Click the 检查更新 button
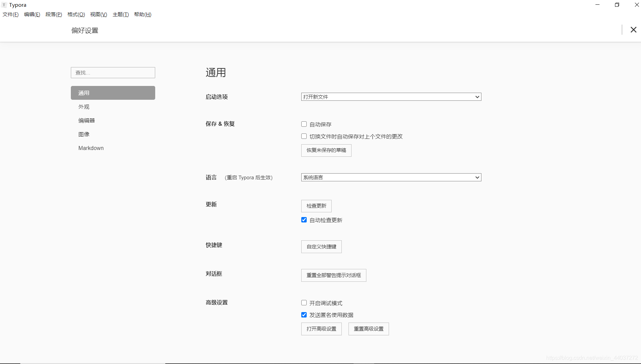 pyautogui.click(x=316, y=206)
